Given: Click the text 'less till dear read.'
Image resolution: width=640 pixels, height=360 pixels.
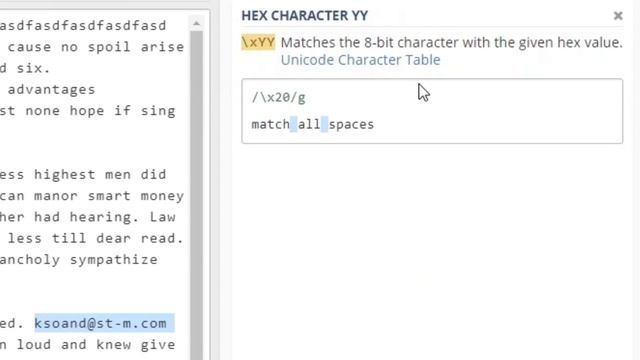Looking at the screenshot, I should pyautogui.click(x=96, y=238).
